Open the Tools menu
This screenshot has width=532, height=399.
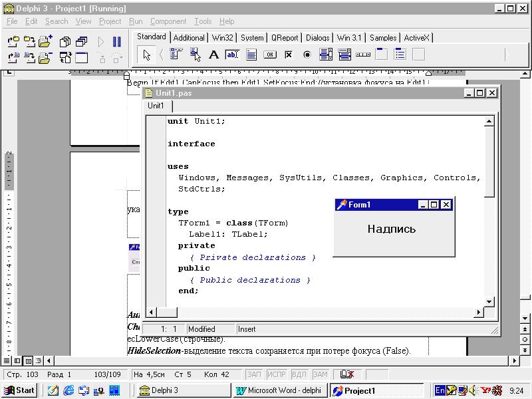203,21
